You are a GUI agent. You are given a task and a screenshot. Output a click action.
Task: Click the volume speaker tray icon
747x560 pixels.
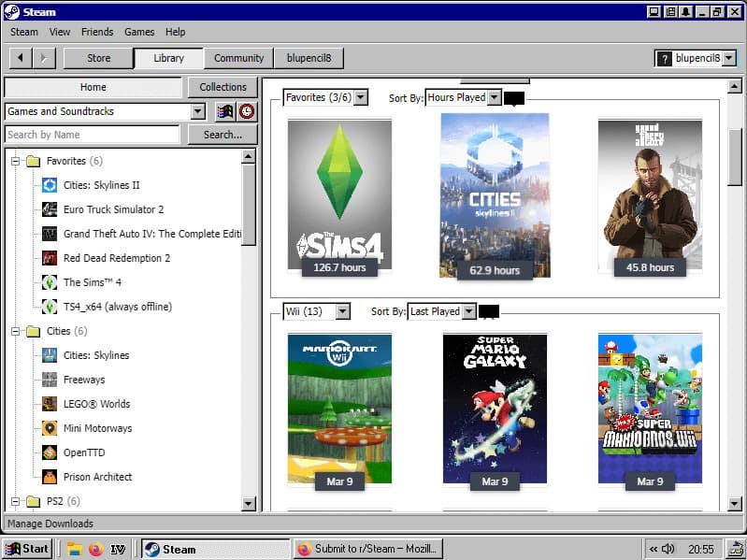(668, 549)
